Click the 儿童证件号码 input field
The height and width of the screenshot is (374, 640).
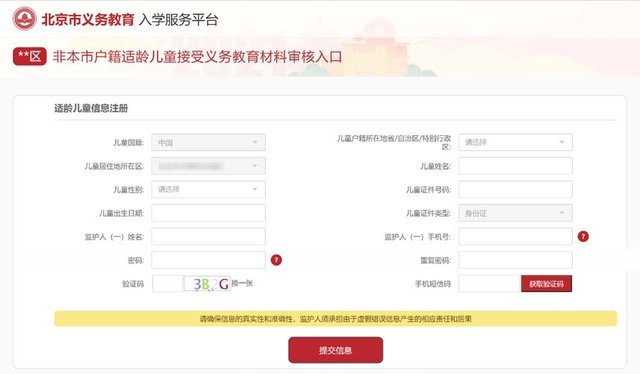[x=515, y=189]
